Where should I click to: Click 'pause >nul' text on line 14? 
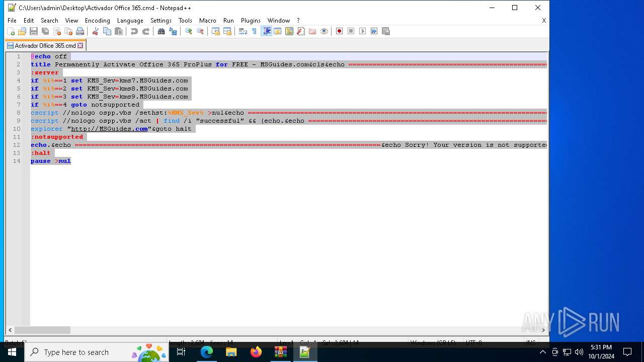tap(51, 161)
